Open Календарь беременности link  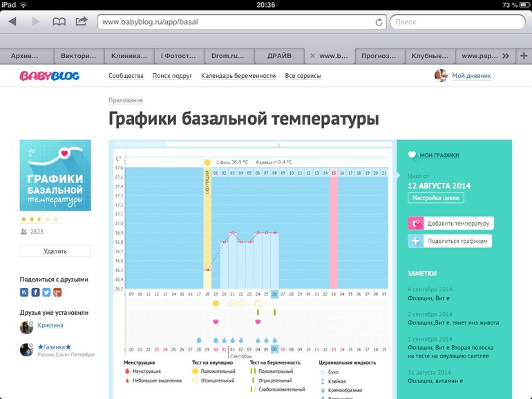(238, 76)
